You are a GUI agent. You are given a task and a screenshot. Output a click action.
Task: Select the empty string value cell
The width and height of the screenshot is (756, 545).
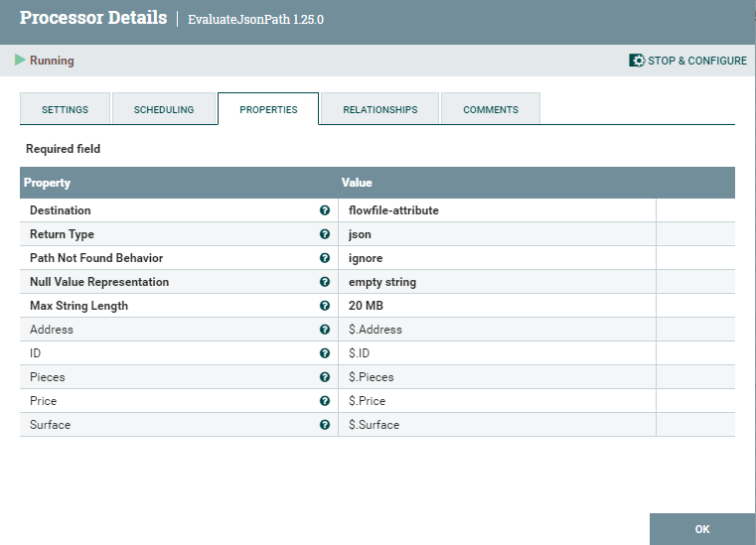click(497, 282)
